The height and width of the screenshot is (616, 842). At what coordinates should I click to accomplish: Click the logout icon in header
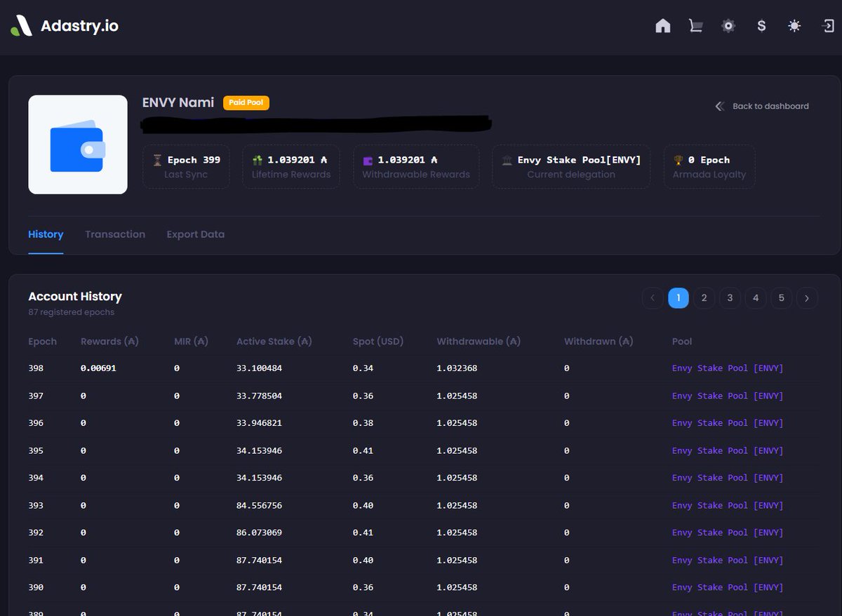click(827, 26)
